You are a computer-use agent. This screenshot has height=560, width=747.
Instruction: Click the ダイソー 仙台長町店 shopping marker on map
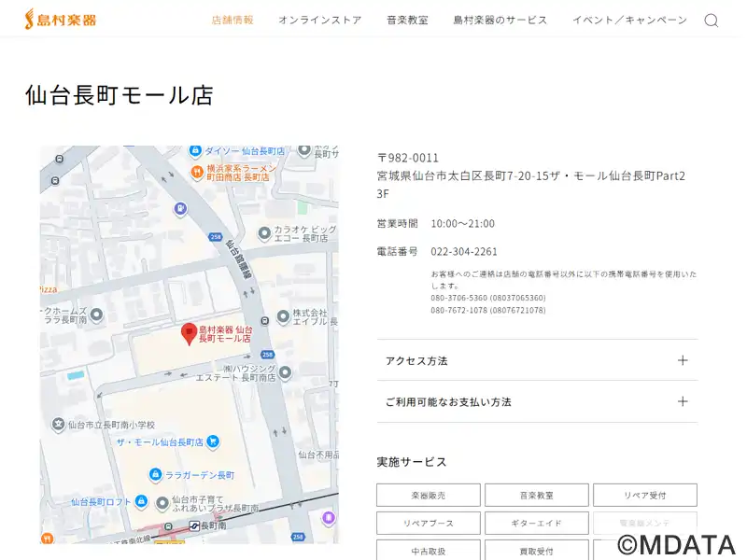pyautogui.click(x=195, y=150)
